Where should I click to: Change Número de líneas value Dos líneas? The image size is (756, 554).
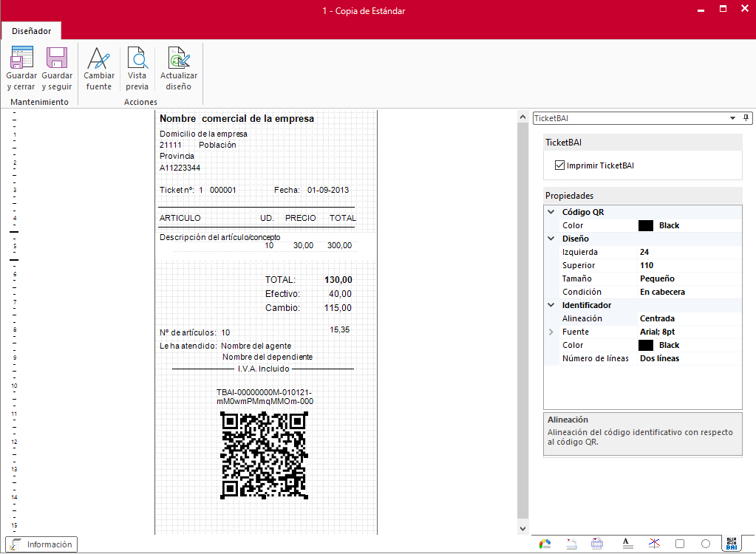coord(689,358)
